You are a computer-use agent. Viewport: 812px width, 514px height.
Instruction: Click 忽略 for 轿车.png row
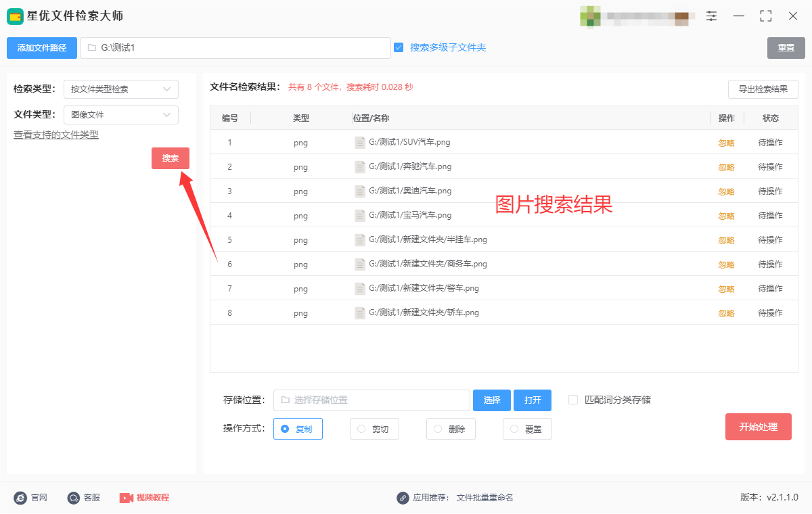[x=726, y=313]
